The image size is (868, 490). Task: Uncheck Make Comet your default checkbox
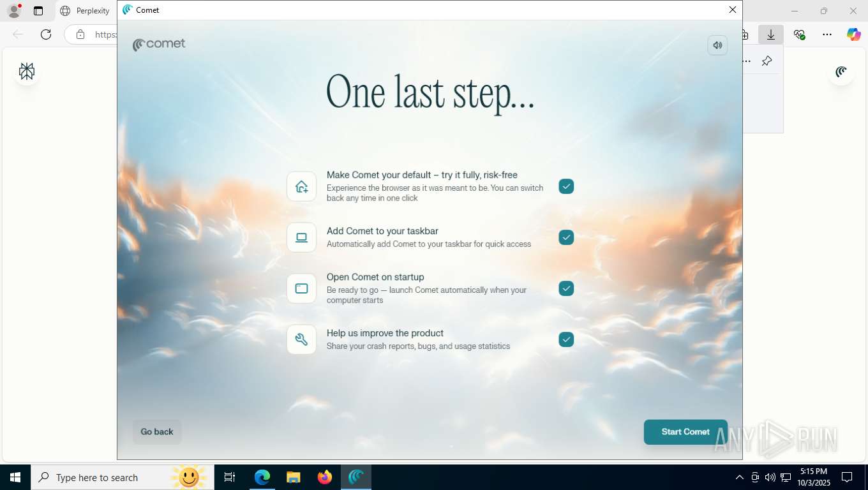coord(566,186)
